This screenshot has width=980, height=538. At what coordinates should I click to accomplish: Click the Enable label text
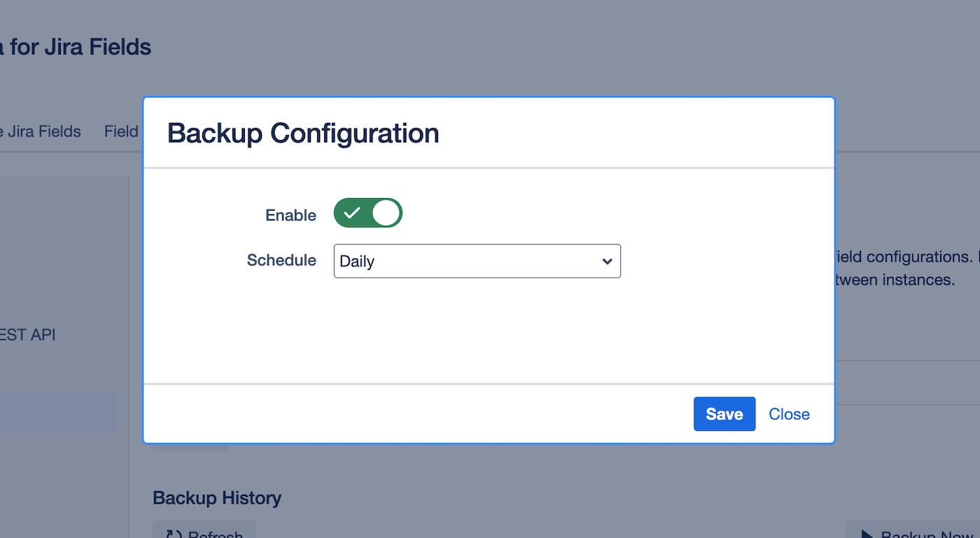pyautogui.click(x=290, y=215)
